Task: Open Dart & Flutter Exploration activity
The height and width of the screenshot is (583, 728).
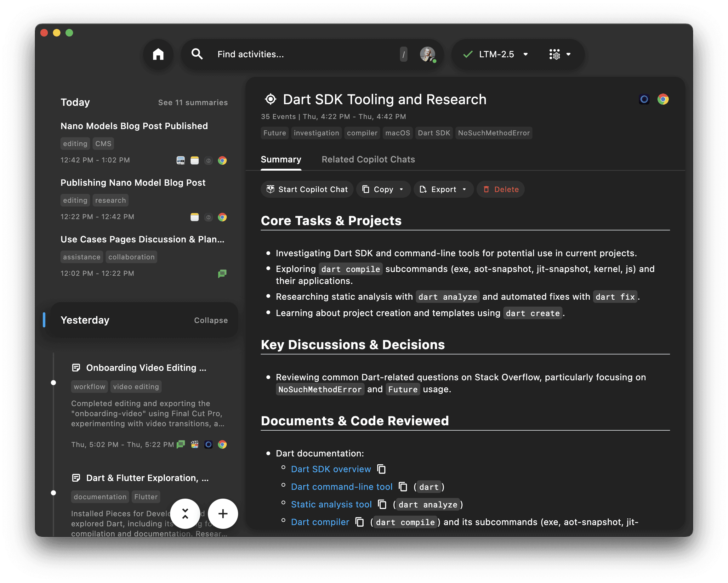Action: coord(147,478)
